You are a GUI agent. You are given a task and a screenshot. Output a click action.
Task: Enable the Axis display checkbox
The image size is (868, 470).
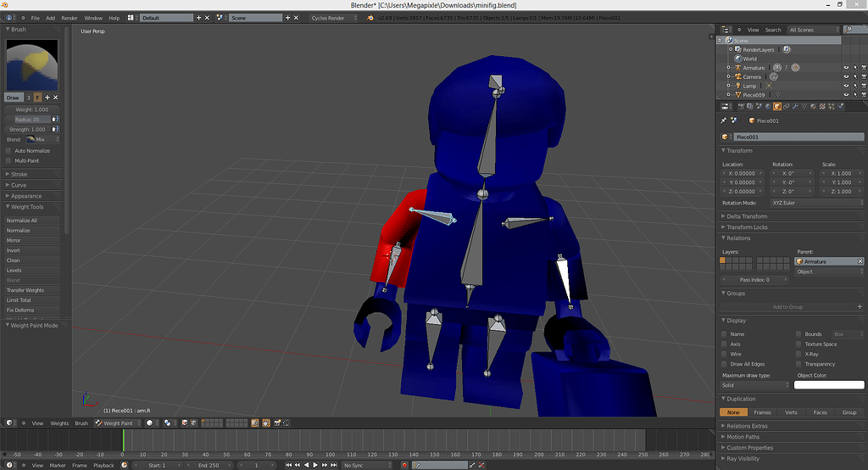pyautogui.click(x=724, y=344)
